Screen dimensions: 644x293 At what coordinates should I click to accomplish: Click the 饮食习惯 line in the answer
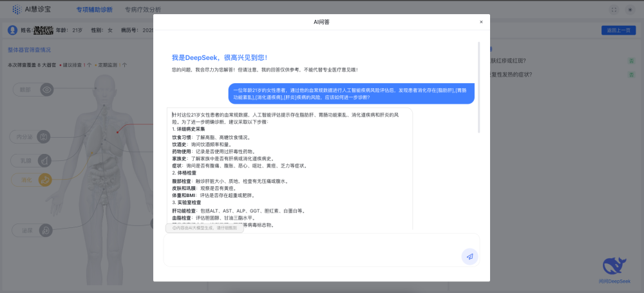pos(211,137)
